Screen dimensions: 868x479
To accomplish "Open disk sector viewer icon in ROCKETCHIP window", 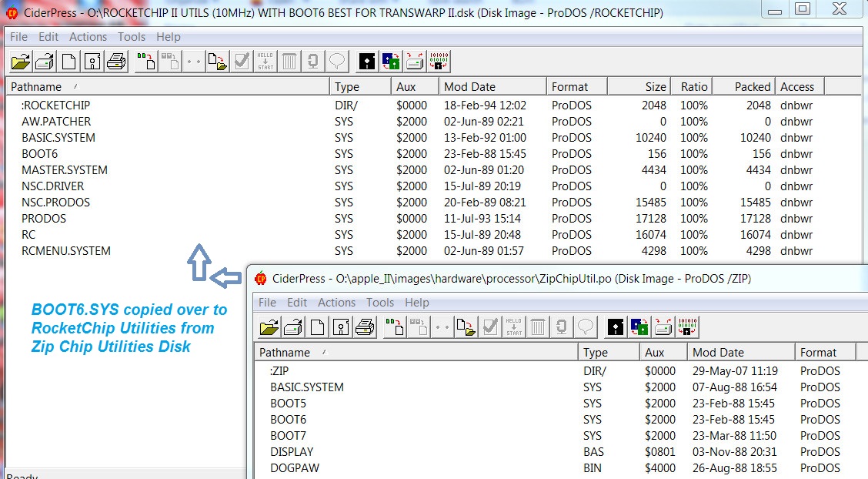I will 367,61.
